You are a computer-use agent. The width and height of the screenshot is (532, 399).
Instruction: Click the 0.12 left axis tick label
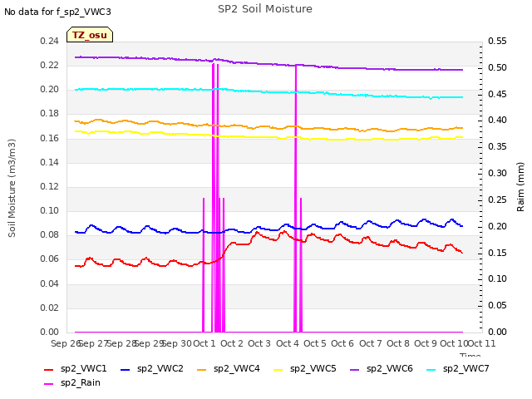click(x=50, y=186)
